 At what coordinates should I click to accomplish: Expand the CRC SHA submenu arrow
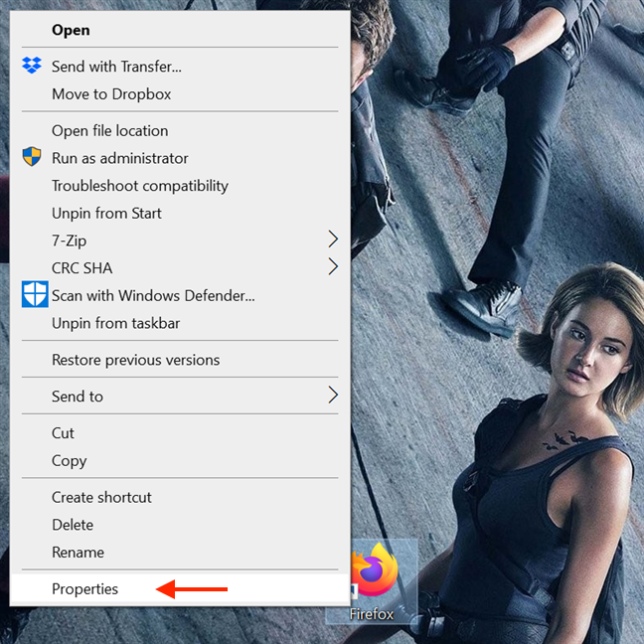pyautogui.click(x=333, y=266)
